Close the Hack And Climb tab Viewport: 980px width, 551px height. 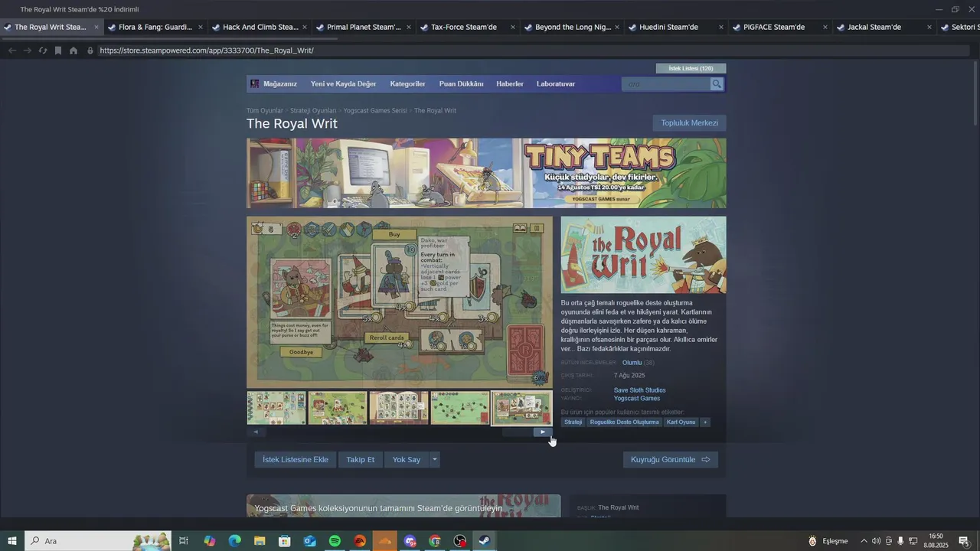(305, 27)
